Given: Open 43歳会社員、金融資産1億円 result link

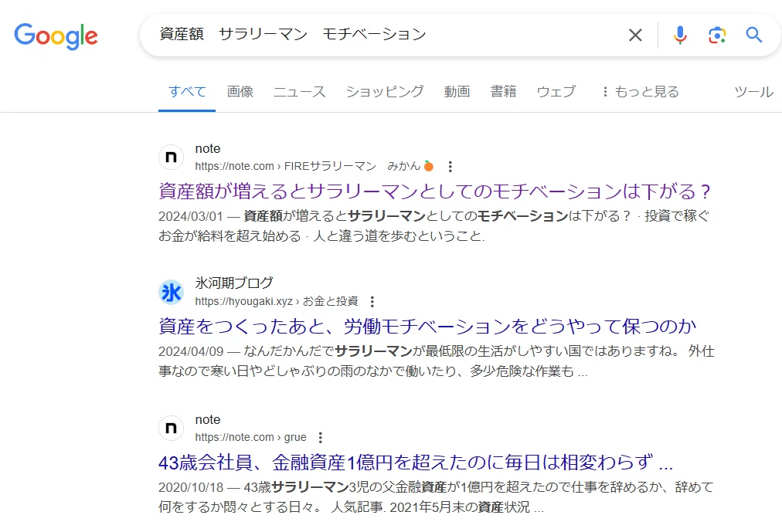Looking at the screenshot, I should (416, 463).
